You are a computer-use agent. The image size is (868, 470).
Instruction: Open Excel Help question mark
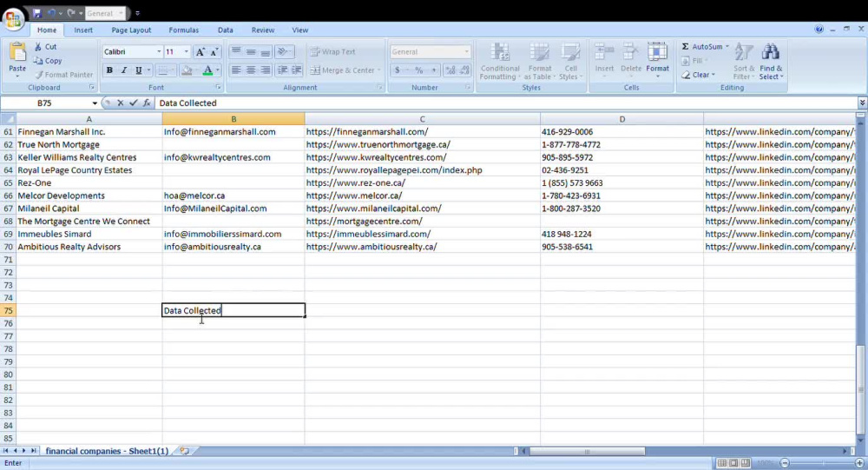819,30
